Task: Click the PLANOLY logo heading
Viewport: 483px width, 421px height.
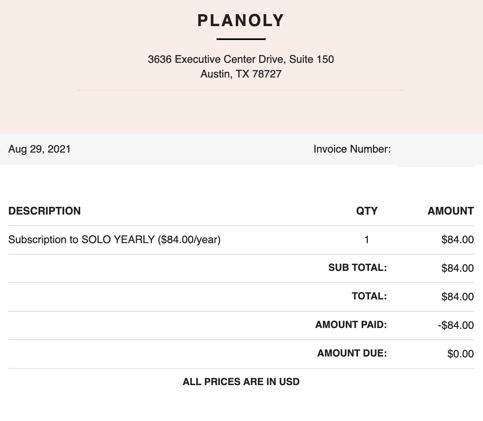Action: click(x=241, y=21)
